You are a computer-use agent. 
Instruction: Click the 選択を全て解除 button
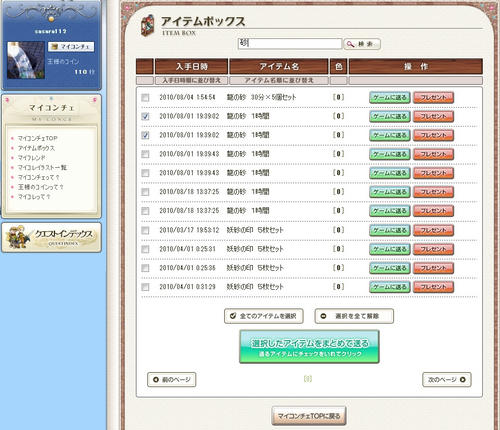(x=354, y=316)
